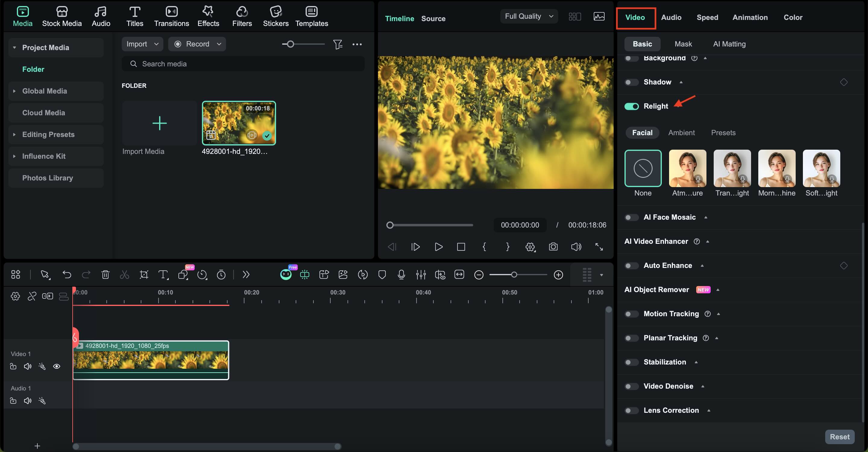Click the Undo arrow icon
868x452 pixels.
point(67,275)
